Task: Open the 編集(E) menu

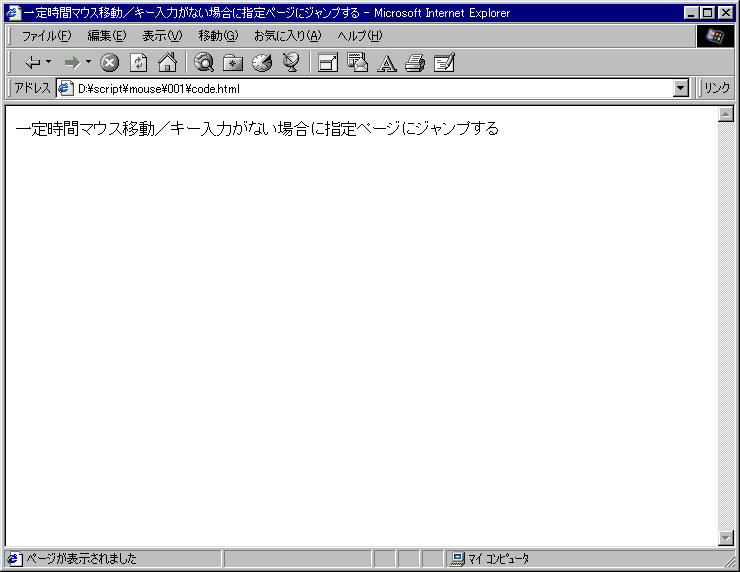Action: coord(107,36)
